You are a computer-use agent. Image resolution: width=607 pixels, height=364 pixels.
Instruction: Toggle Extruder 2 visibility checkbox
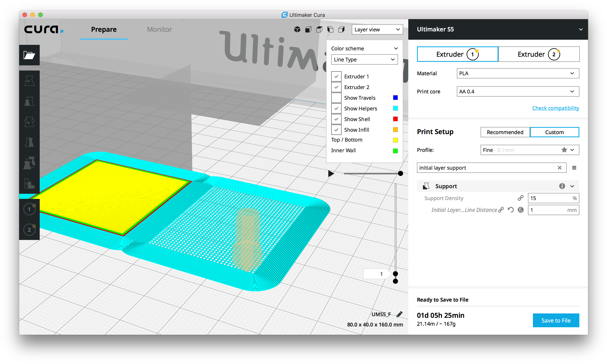pyautogui.click(x=336, y=87)
